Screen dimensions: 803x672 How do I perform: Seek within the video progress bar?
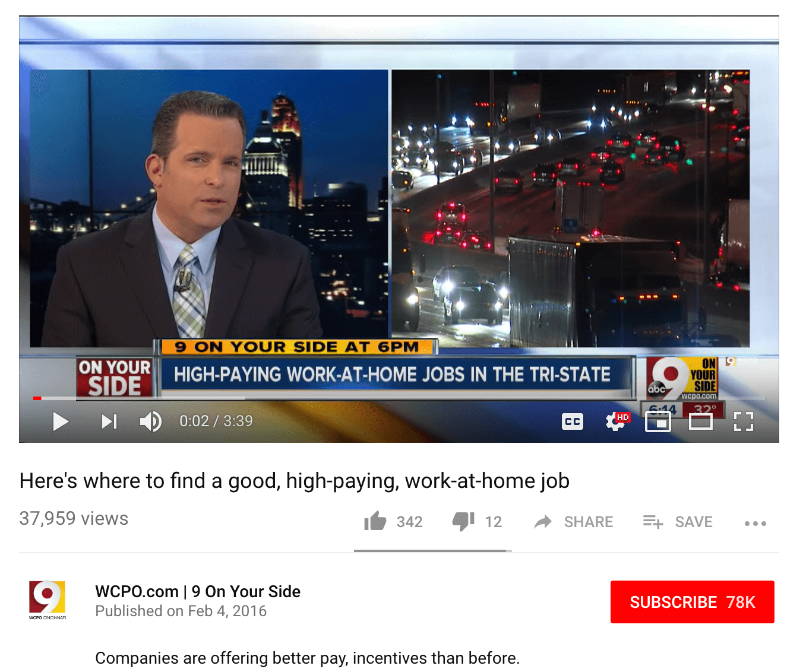point(399,398)
